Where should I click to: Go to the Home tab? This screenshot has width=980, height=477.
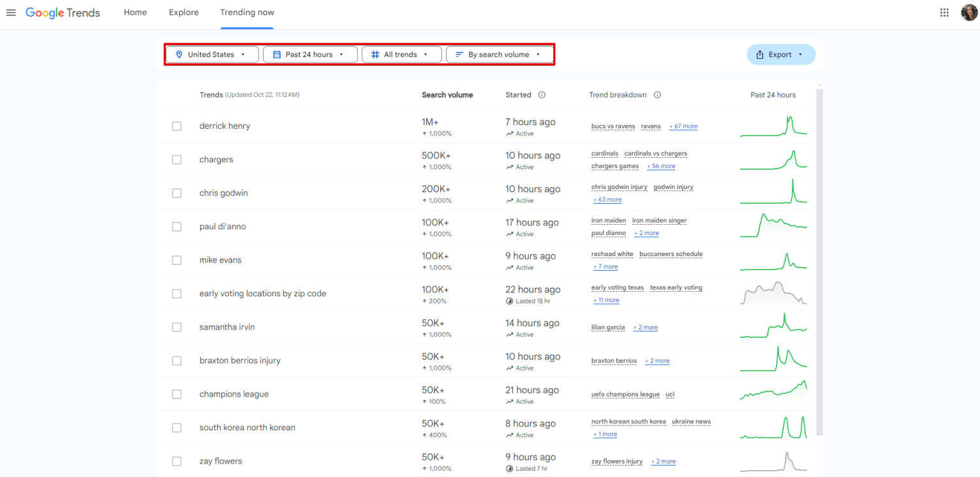[135, 12]
